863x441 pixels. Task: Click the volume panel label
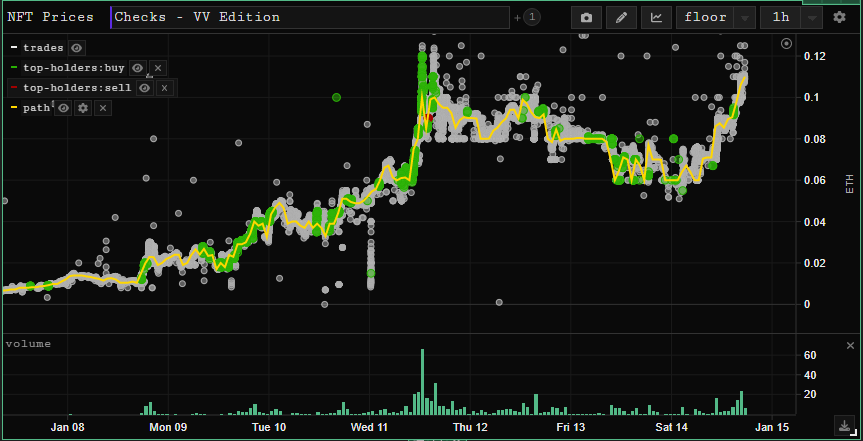tap(28, 344)
